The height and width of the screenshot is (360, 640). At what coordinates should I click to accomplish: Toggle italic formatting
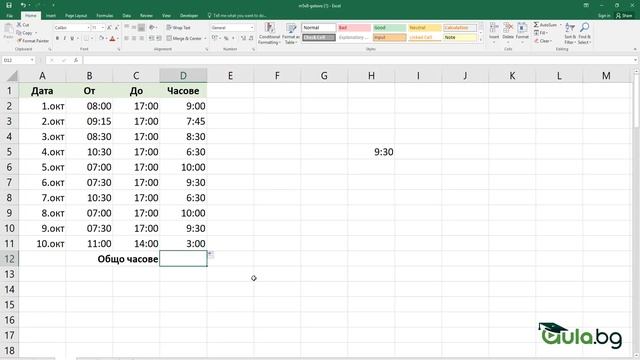[64, 38]
